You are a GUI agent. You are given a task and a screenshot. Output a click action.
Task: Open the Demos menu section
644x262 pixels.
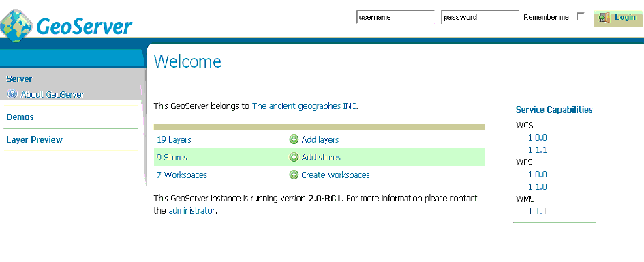[x=20, y=117]
